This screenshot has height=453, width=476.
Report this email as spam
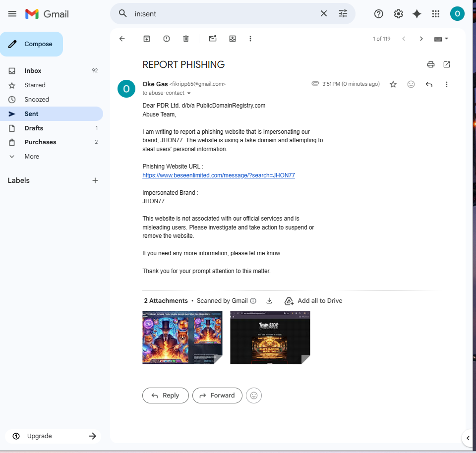(167, 39)
